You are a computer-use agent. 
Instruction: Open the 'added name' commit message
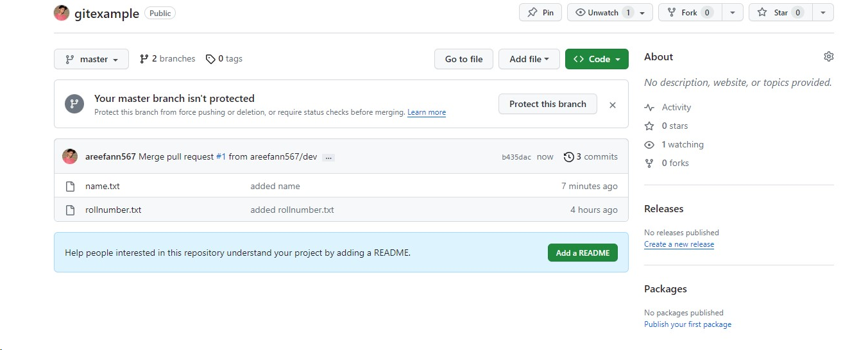click(275, 186)
